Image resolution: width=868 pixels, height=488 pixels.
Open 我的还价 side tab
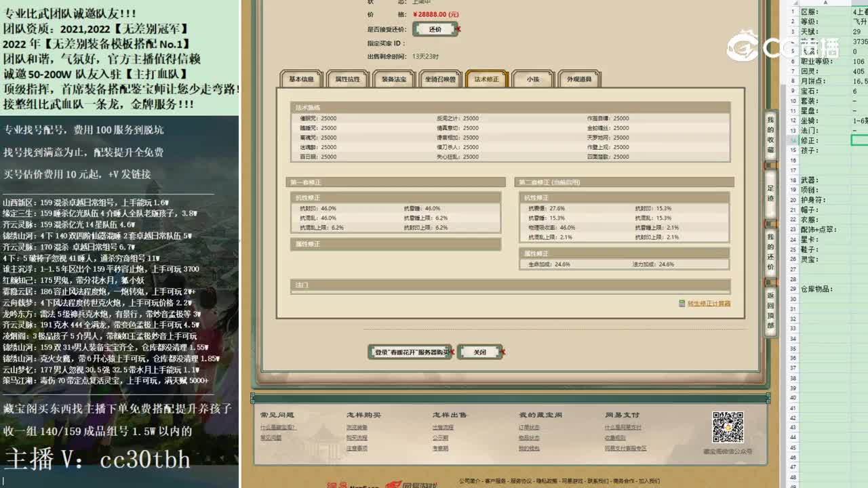coord(770,251)
